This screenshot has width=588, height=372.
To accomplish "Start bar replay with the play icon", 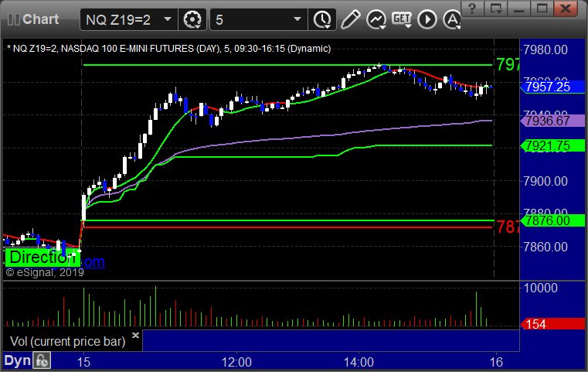I will (x=427, y=19).
